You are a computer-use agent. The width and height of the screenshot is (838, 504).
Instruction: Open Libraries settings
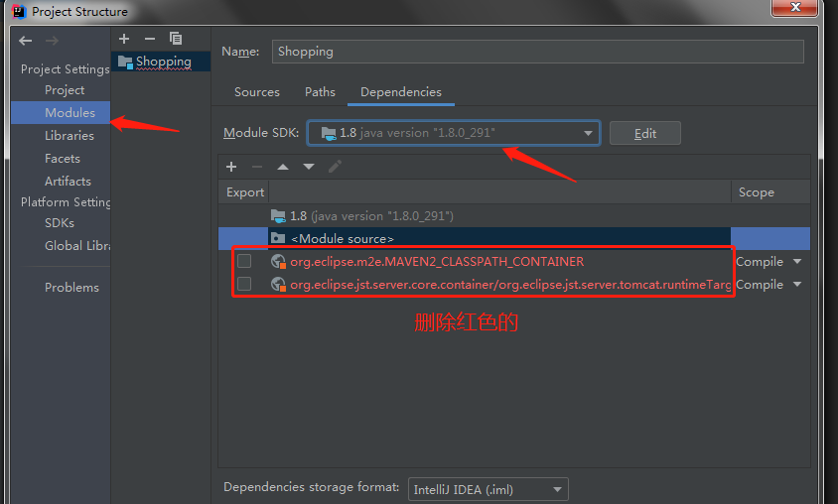(x=70, y=136)
